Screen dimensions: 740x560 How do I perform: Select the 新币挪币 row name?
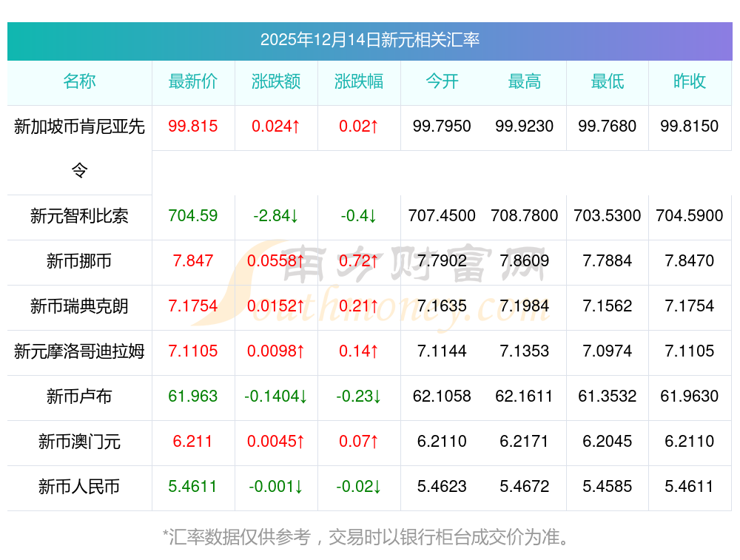[x=79, y=260]
